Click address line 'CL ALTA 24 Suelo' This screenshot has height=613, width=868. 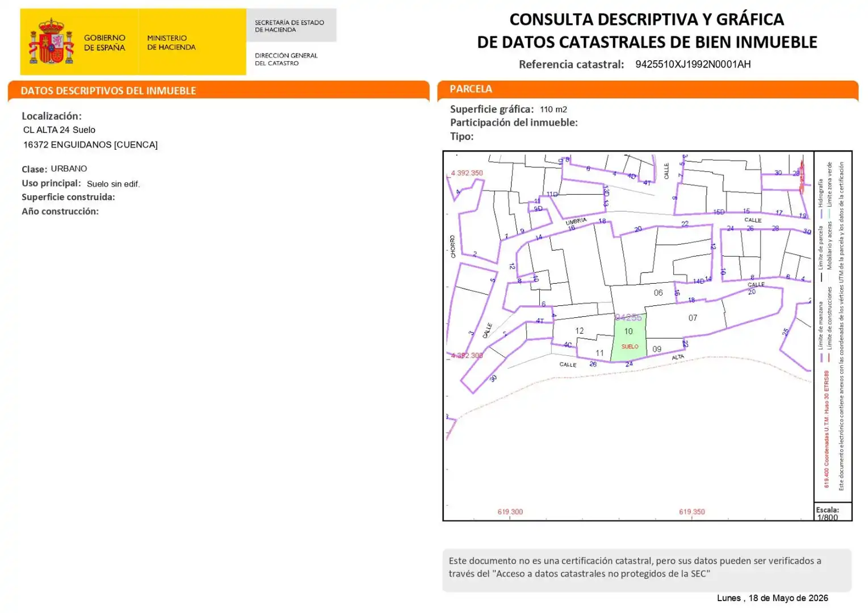[59, 130]
